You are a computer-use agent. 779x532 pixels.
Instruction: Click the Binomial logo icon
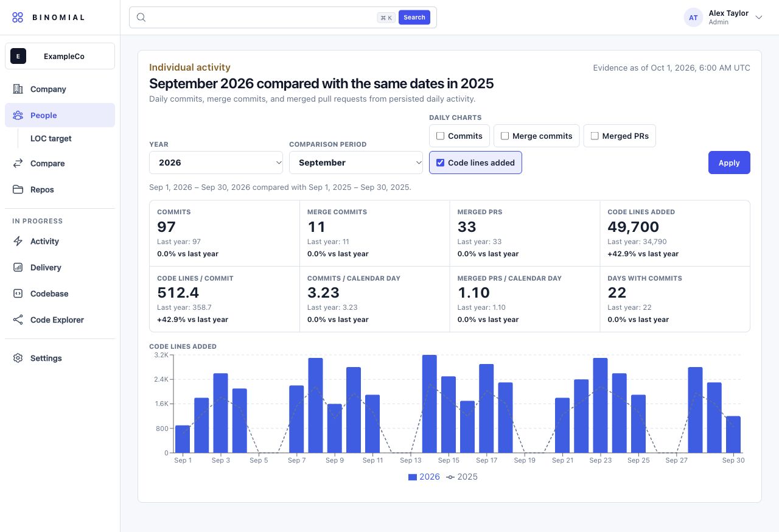(18, 17)
